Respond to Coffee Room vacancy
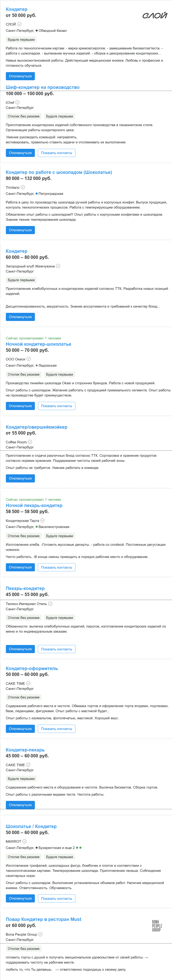Viewport: 172px width, 980px height. click(20, 478)
